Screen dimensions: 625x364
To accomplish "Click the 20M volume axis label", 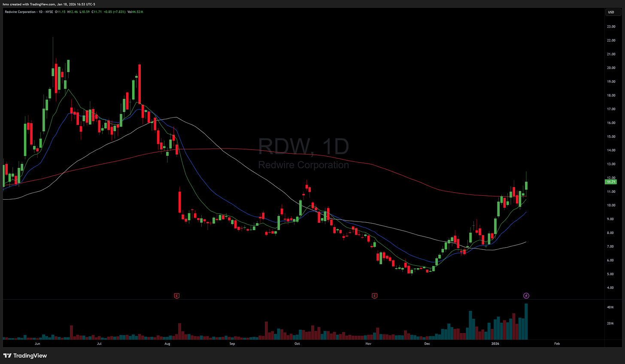I will pyautogui.click(x=610, y=323).
